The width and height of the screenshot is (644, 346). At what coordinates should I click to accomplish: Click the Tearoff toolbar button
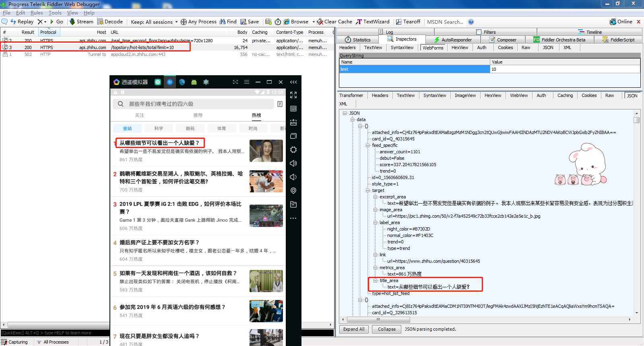[x=408, y=22]
